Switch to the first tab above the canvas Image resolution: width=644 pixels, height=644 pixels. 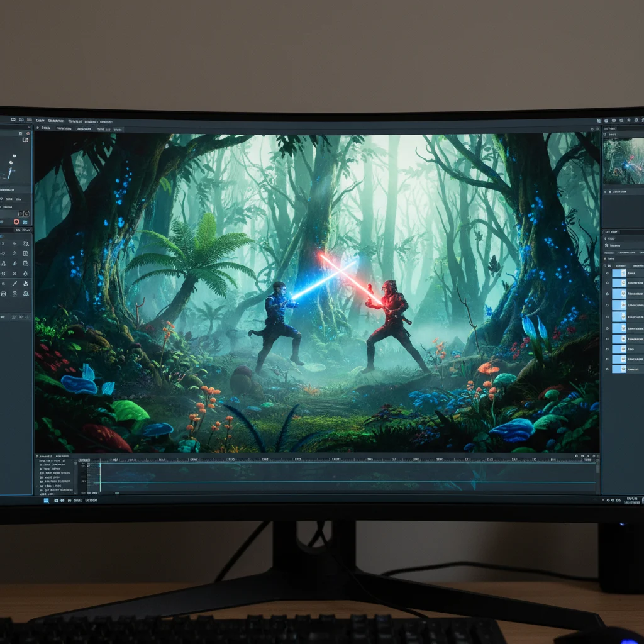click(x=46, y=128)
